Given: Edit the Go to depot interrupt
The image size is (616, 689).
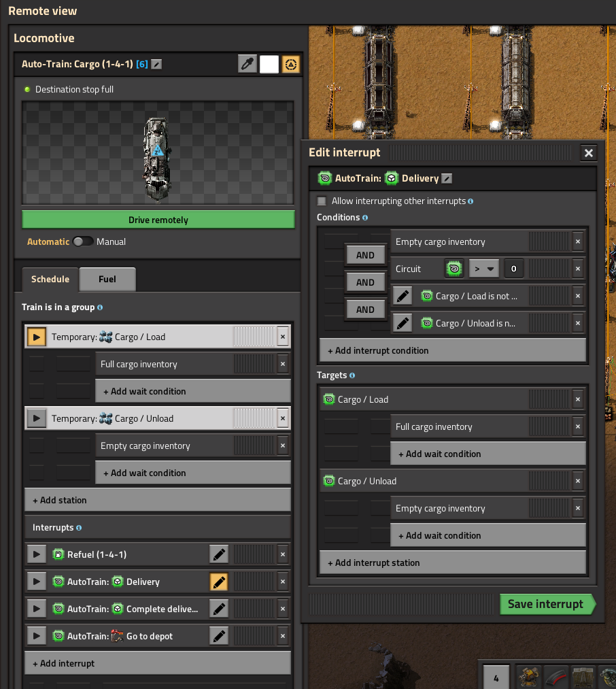Looking at the screenshot, I should (219, 636).
